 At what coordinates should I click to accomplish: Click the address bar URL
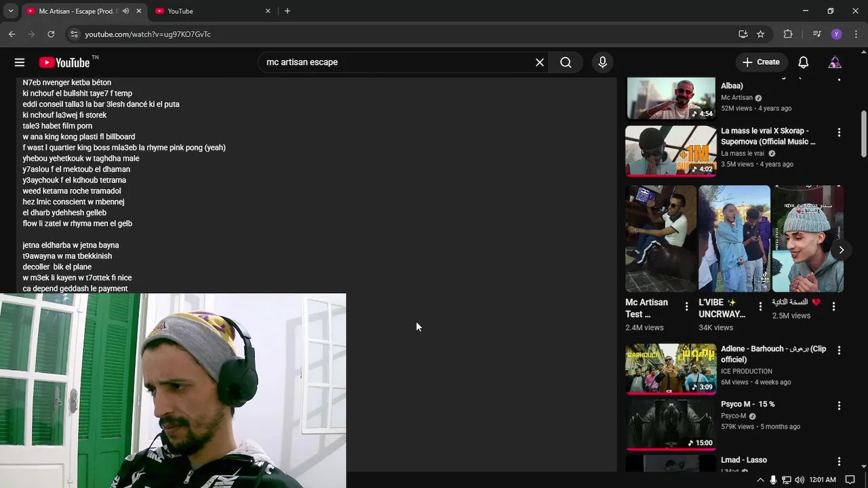click(x=148, y=34)
